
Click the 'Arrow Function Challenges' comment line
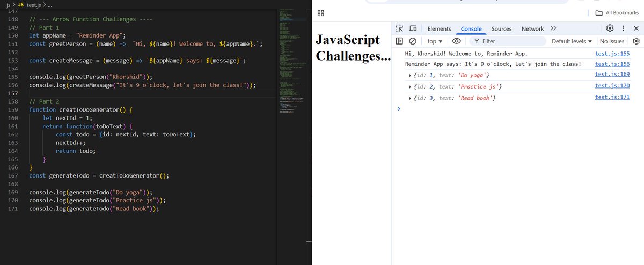pos(91,19)
